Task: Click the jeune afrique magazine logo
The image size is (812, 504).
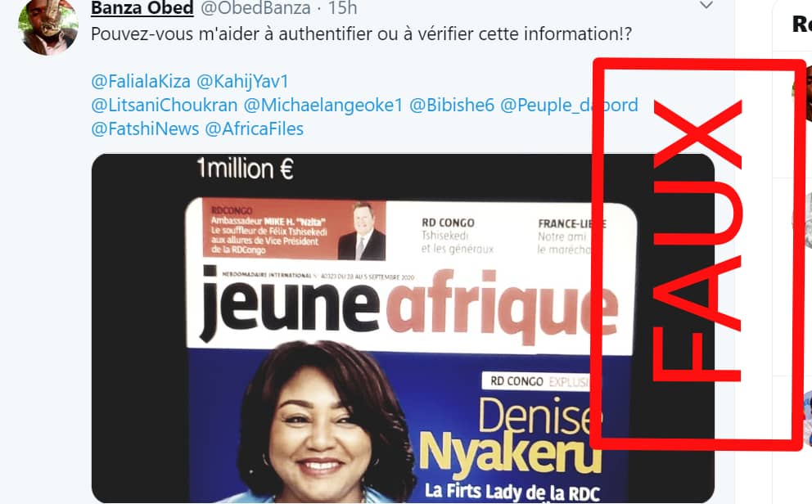Action: coord(408,306)
